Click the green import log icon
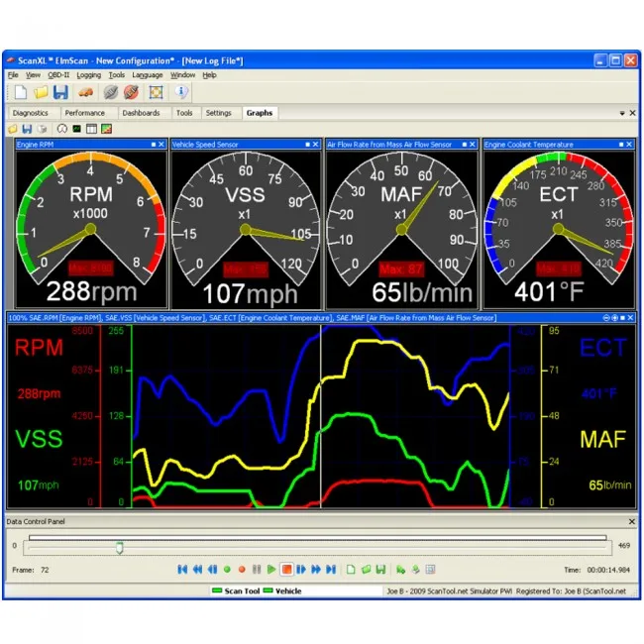The height and width of the screenshot is (644, 644). click(401, 570)
